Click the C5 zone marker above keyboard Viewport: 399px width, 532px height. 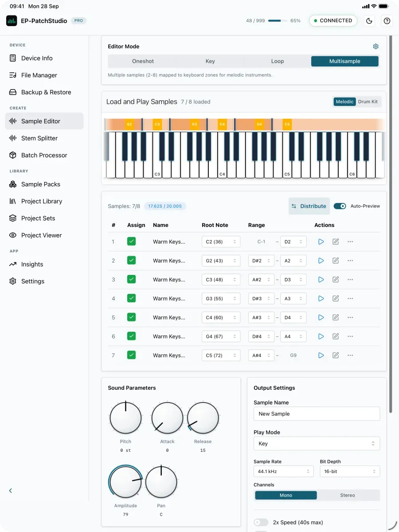(x=287, y=125)
